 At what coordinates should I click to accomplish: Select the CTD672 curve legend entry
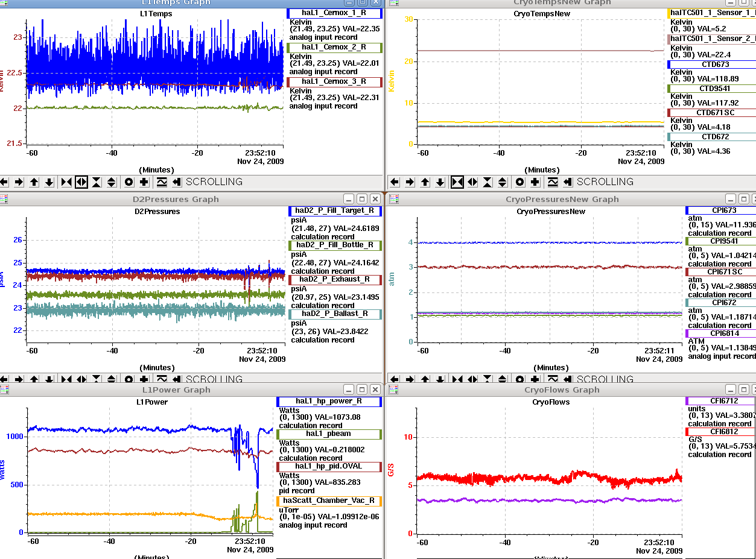pos(711,137)
